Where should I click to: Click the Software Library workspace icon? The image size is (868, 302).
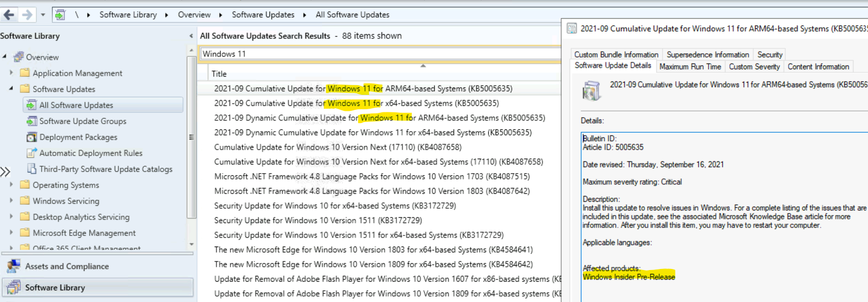point(13,287)
